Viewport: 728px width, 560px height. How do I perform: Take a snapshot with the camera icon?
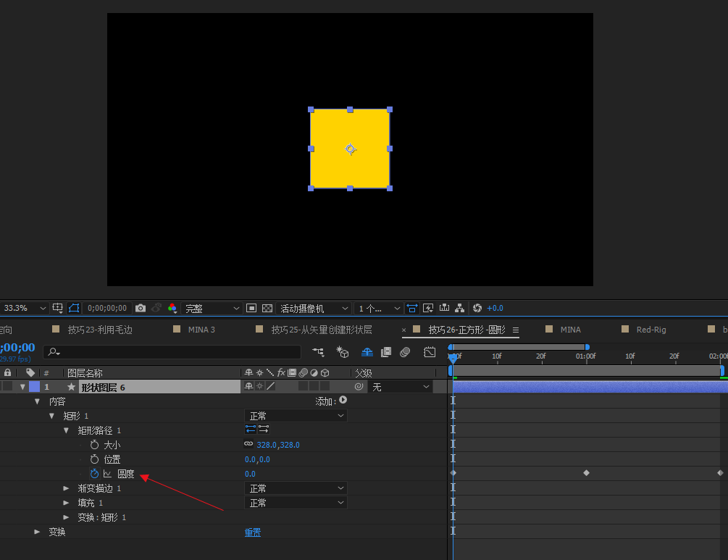141,308
